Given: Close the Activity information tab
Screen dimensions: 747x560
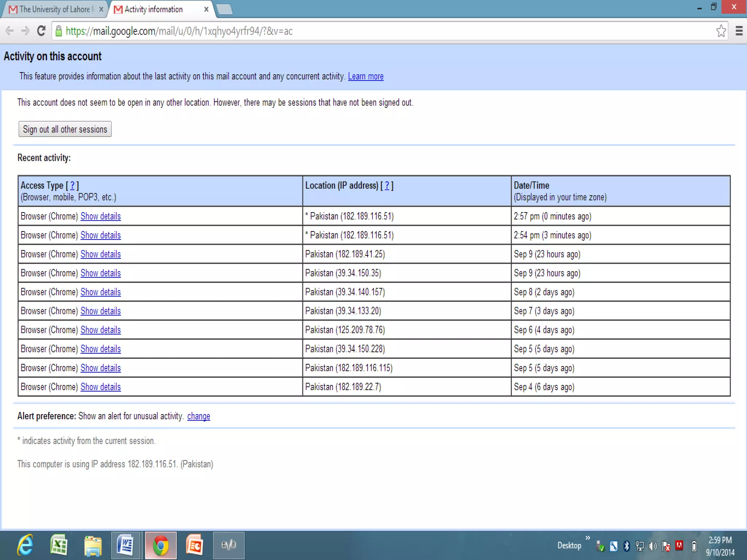Looking at the screenshot, I should point(206,9).
